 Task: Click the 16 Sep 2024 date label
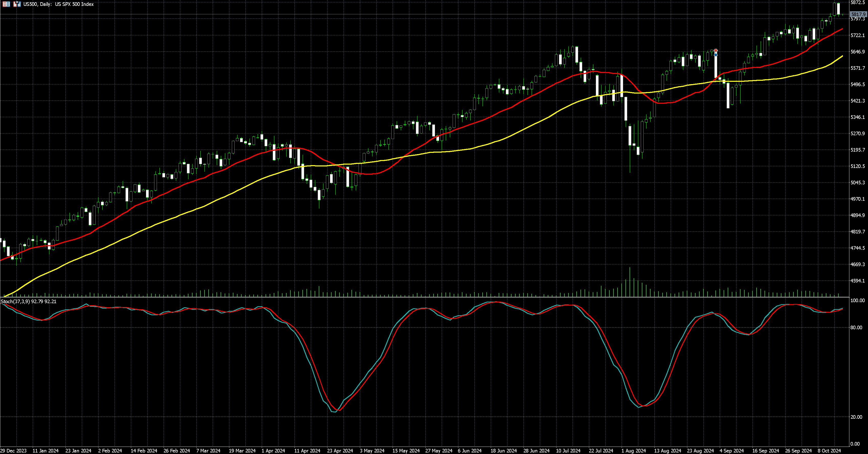766,451
